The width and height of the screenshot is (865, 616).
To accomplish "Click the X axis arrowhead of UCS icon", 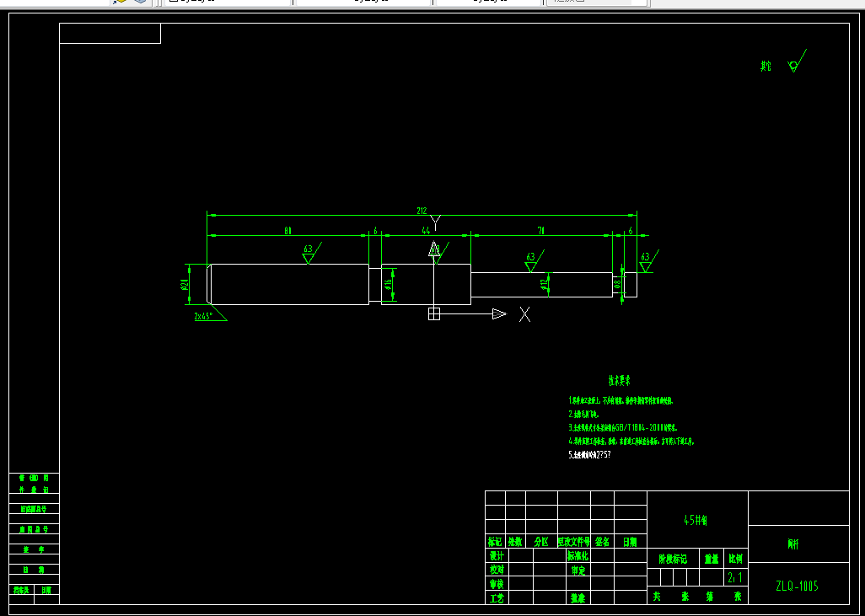I will coord(499,313).
